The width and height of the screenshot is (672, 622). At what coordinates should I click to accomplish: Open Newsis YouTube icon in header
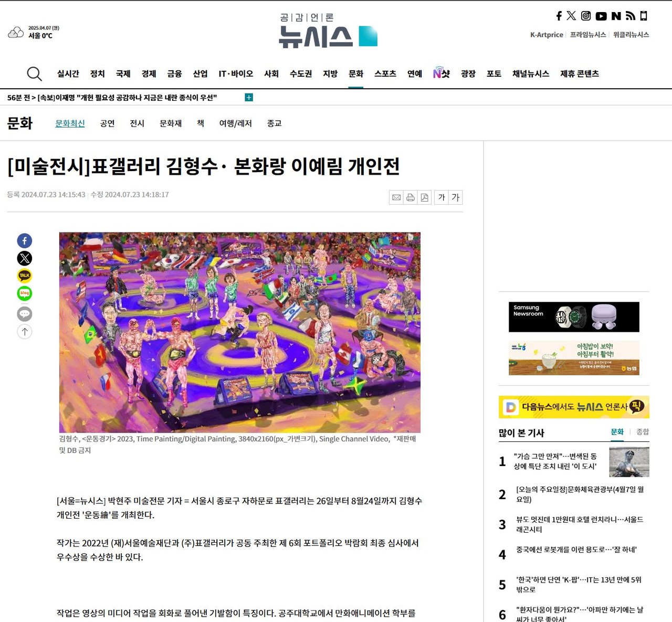(x=601, y=16)
